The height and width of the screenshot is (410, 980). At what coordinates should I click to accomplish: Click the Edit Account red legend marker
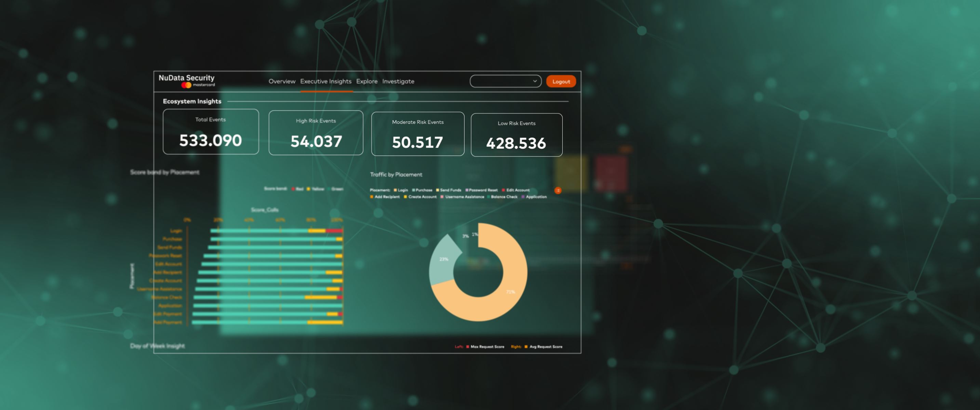click(503, 190)
